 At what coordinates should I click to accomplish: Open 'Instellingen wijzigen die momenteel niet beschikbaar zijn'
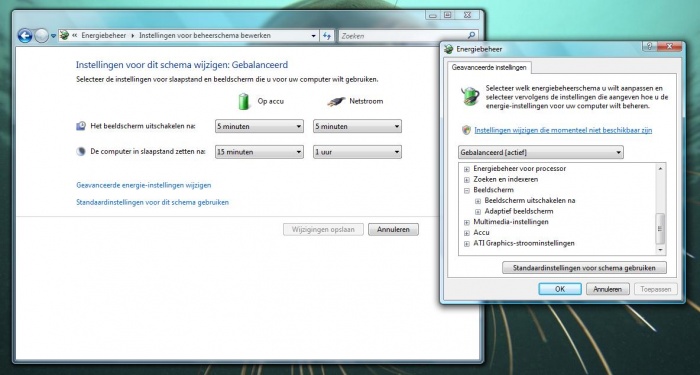[x=563, y=130]
